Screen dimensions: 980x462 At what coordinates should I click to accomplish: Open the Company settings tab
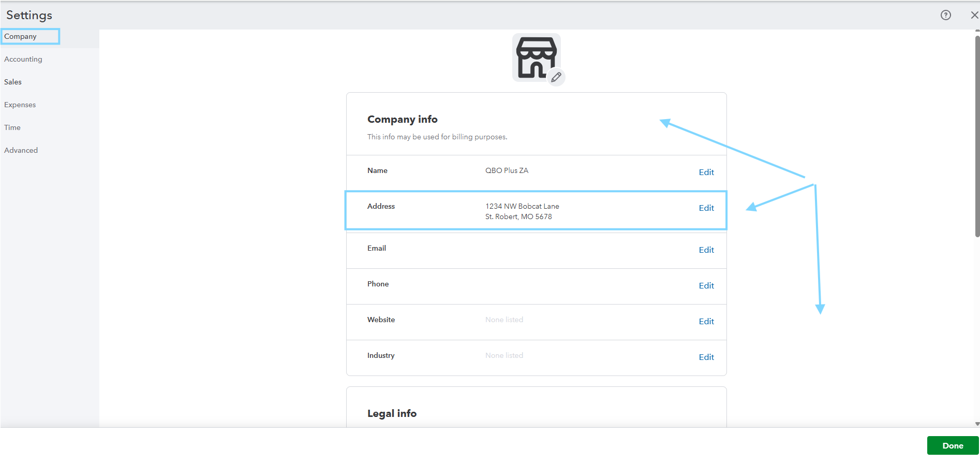21,36
